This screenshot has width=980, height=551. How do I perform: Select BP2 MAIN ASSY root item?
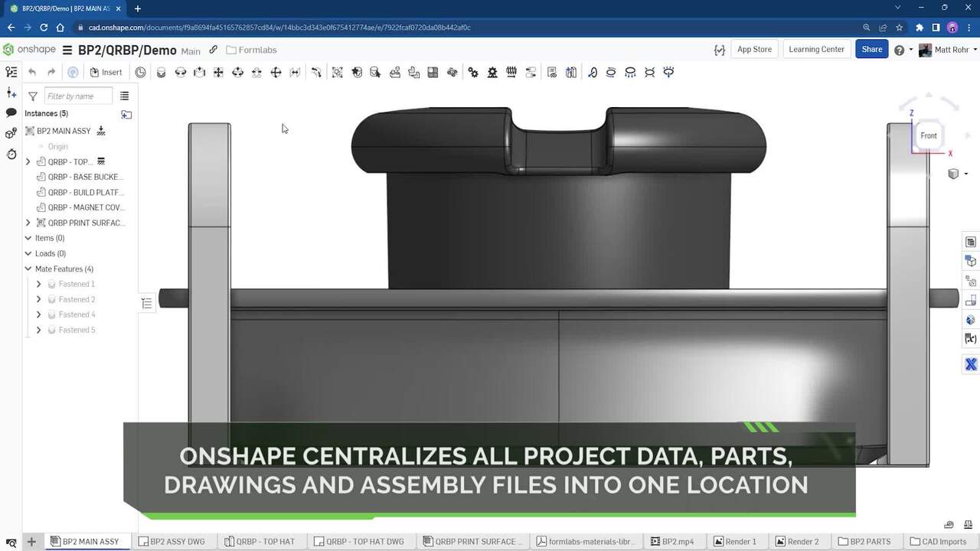tap(64, 131)
